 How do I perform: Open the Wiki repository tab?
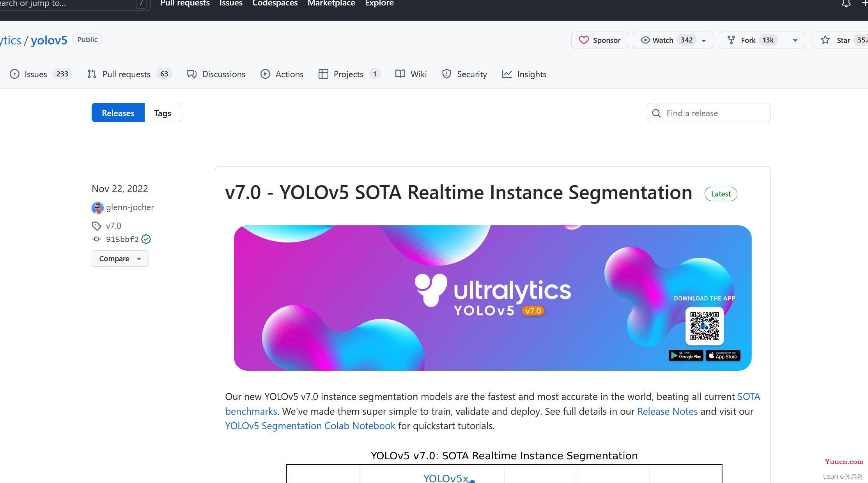tap(411, 74)
